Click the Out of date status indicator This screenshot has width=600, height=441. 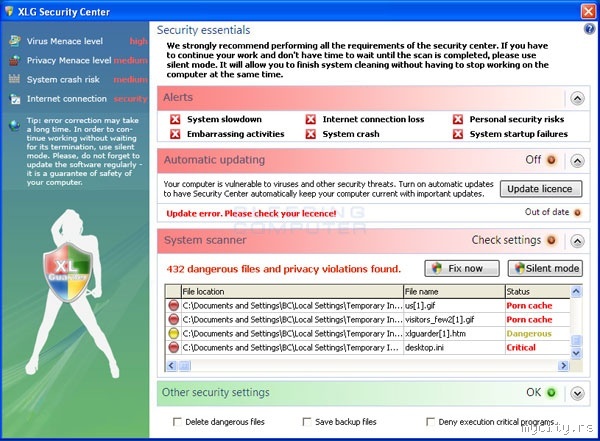point(577,212)
